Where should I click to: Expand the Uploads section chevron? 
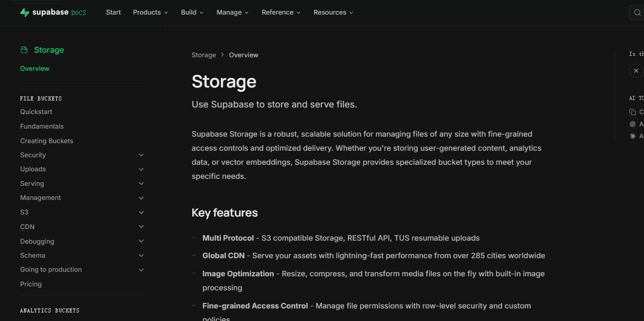click(x=141, y=169)
